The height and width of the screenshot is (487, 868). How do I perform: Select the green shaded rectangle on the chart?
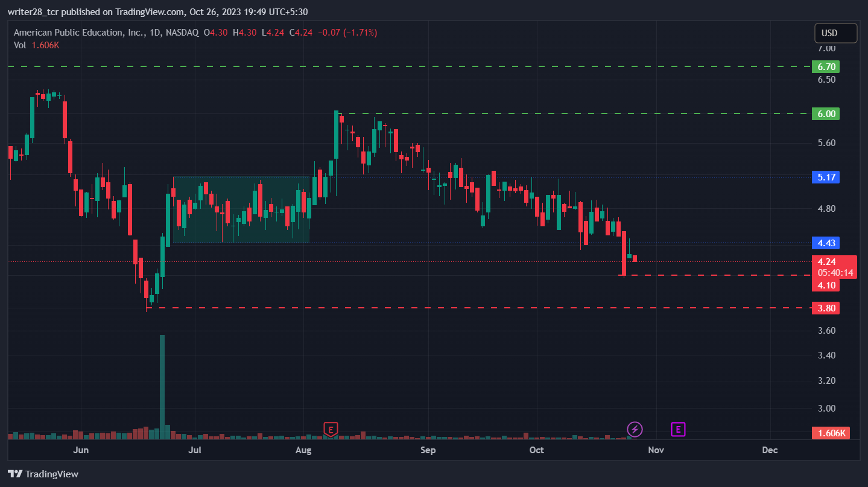pyautogui.click(x=241, y=209)
